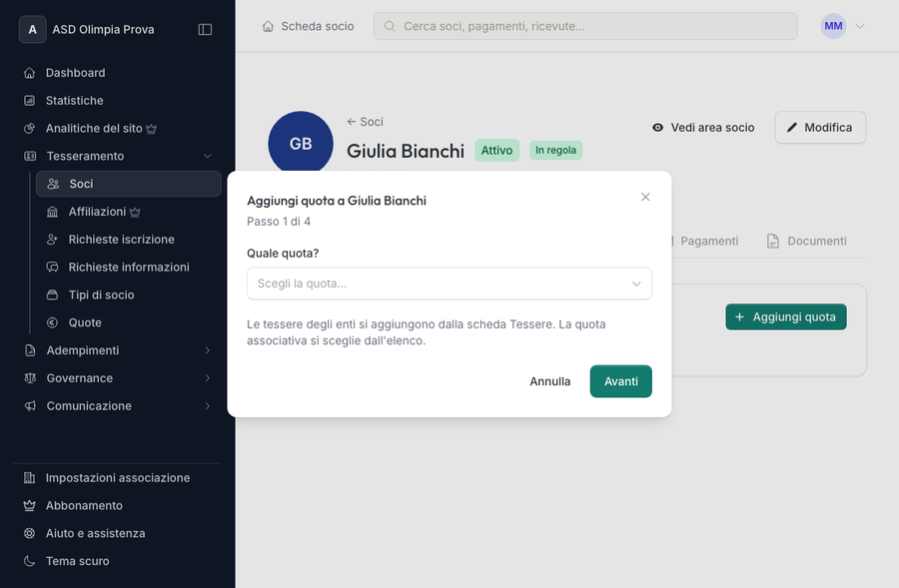Click Annulla in the dialog
Viewport: 899px width, 588px height.
pyautogui.click(x=549, y=381)
